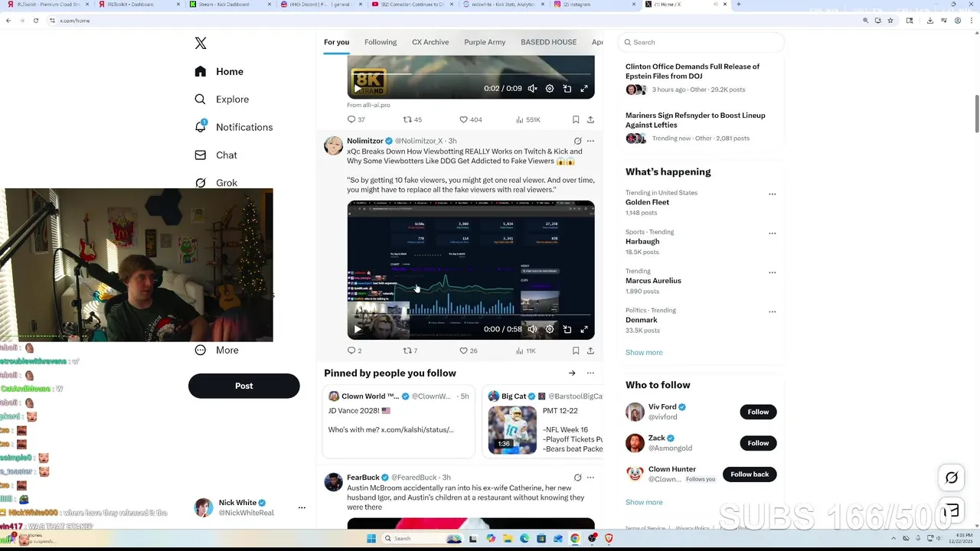Follow Viv Ford
The height and width of the screenshot is (551, 980).
click(758, 412)
